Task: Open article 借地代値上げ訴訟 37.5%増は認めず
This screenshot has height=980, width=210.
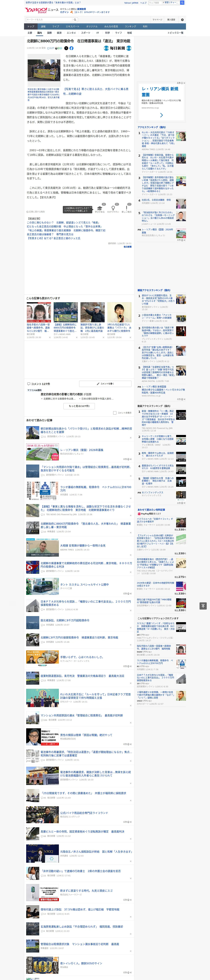Action: (x=80, y=909)
